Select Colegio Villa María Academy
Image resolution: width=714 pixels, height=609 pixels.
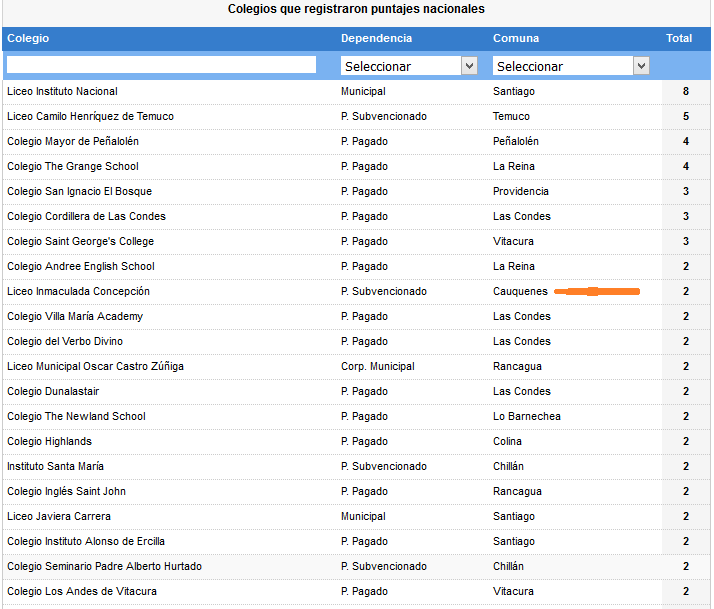point(75,316)
